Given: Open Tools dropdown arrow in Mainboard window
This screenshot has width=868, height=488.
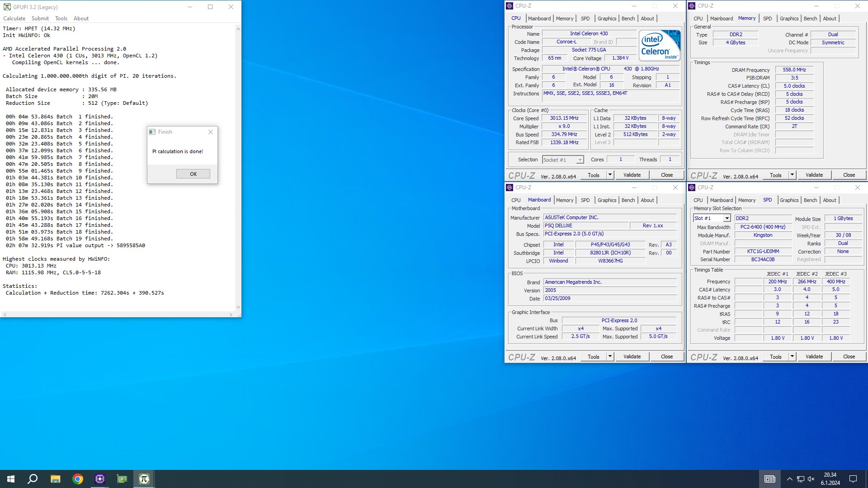Looking at the screenshot, I should click(610, 357).
